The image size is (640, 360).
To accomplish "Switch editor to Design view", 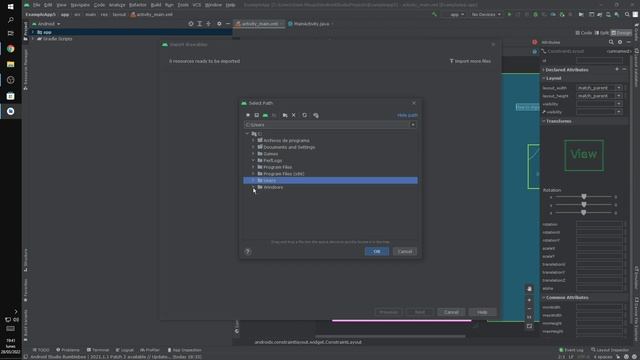I will point(621,33).
